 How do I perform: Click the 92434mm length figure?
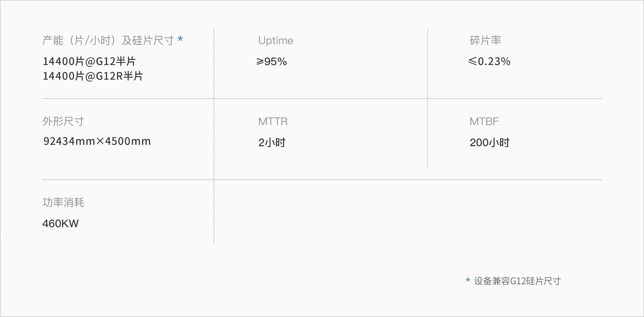(69, 141)
